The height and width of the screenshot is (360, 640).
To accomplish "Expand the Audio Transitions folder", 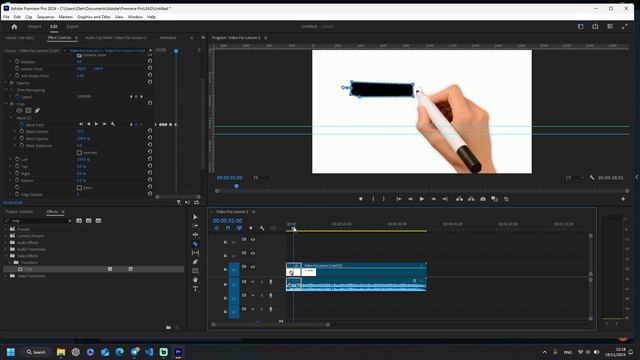I will coord(6,249).
